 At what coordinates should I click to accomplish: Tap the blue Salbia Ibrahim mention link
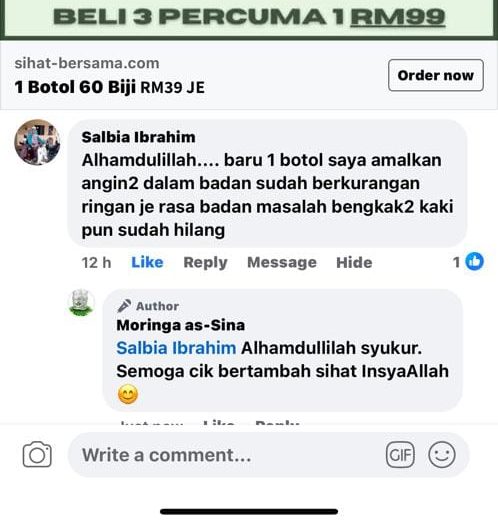176,348
